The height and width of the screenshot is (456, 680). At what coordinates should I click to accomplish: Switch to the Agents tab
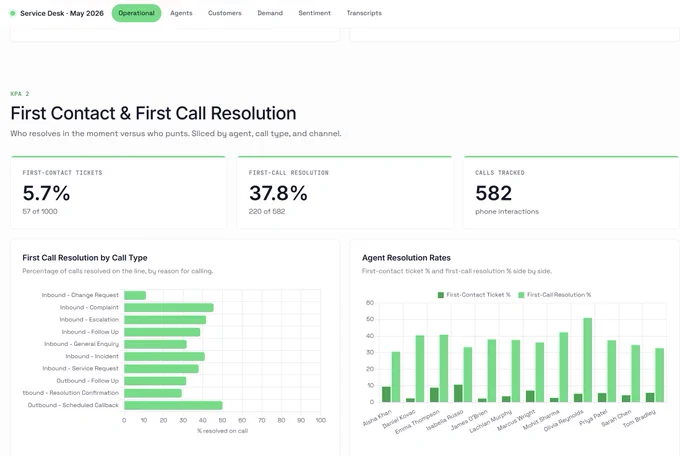[x=181, y=13]
